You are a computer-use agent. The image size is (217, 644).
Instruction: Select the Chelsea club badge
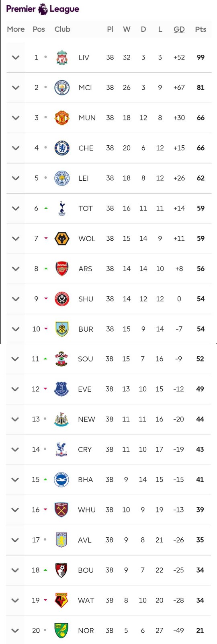[x=62, y=148]
